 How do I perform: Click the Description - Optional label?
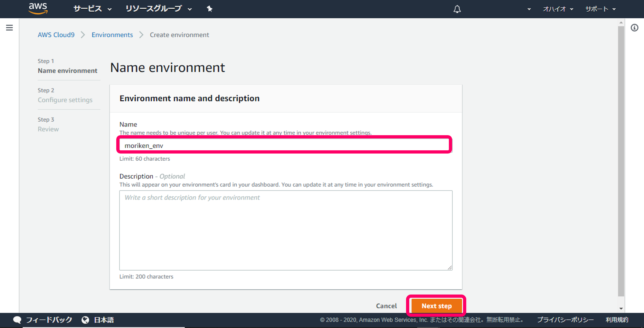[x=152, y=176]
